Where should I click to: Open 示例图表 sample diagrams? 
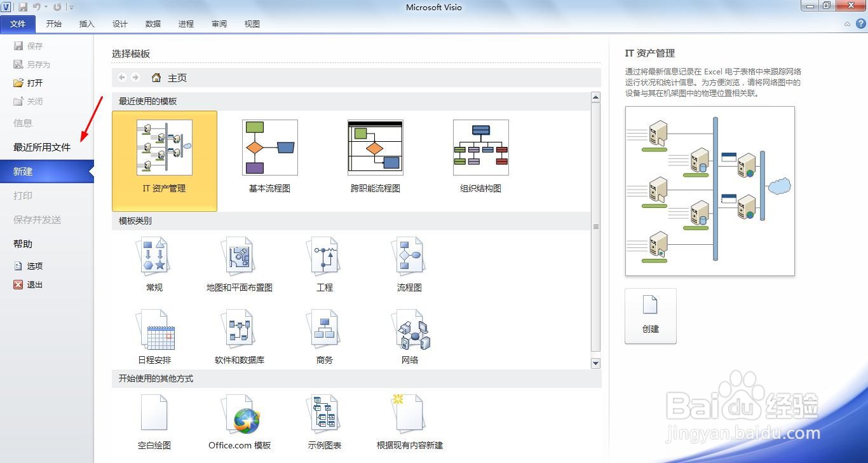click(325, 422)
